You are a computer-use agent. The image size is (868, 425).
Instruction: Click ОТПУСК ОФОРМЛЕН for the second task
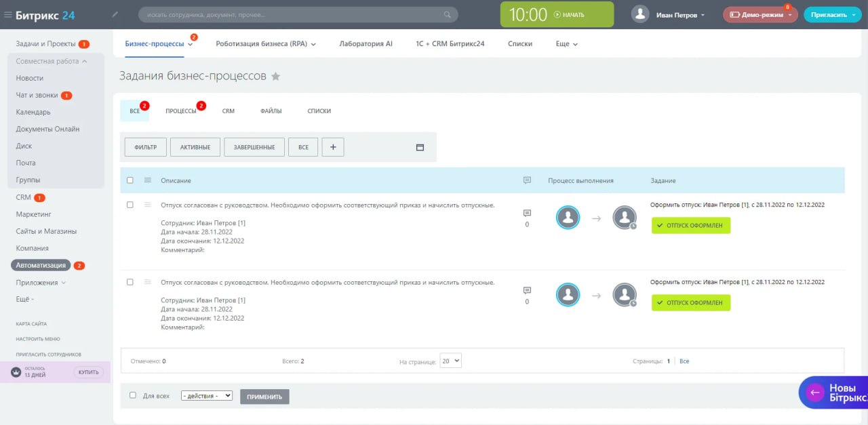691,303
